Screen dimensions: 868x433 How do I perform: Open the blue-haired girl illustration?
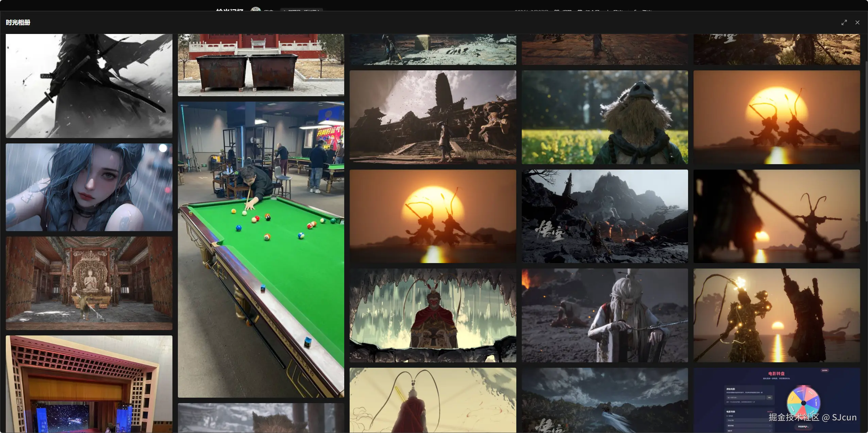coord(89,187)
